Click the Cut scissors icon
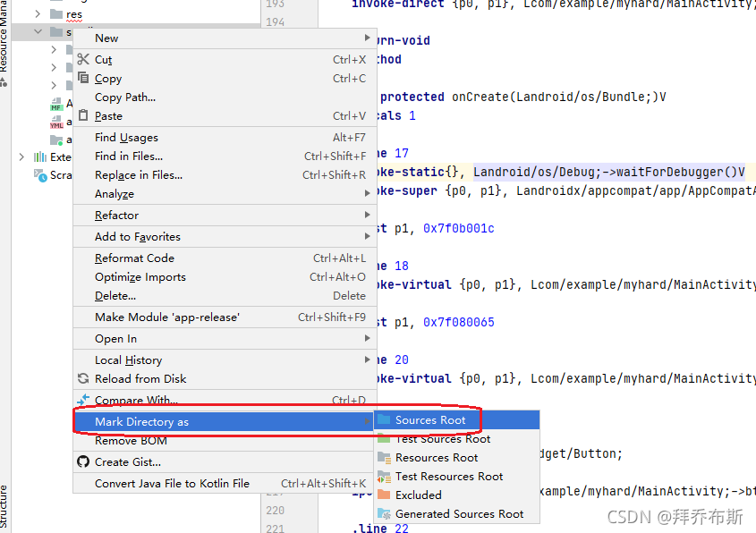The image size is (756, 533). click(83, 59)
